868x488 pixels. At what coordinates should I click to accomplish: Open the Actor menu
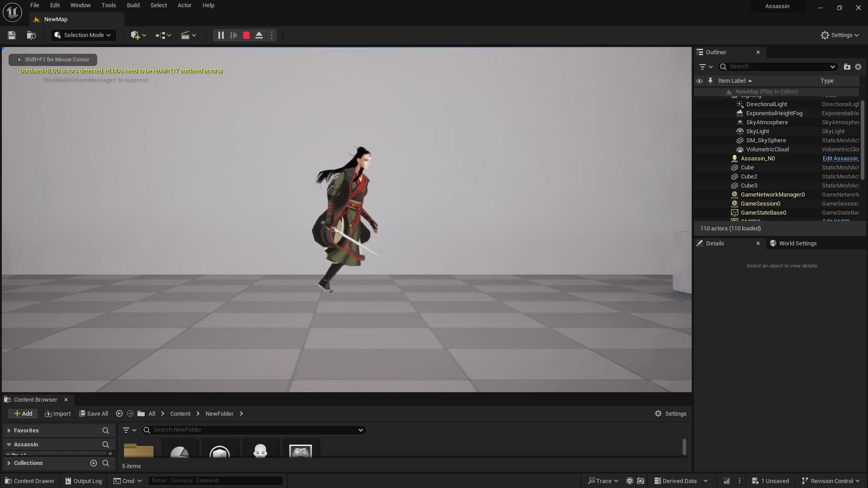(184, 5)
